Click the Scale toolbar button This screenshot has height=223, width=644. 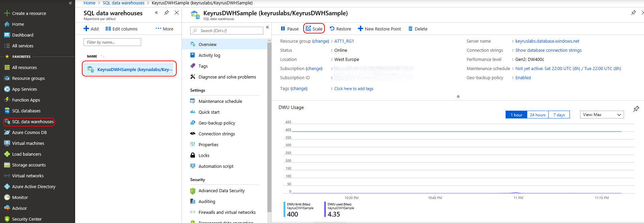pyautogui.click(x=314, y=29)
